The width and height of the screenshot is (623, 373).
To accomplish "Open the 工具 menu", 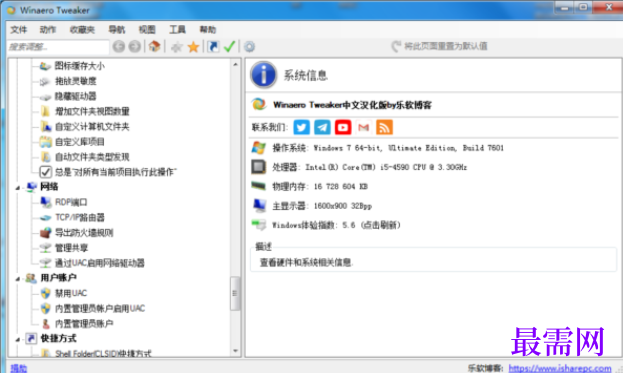I will coord(177,29).
